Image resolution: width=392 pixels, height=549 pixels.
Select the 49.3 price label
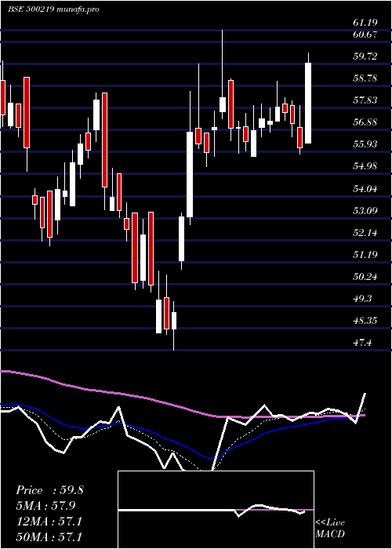(x=362, y=299)
